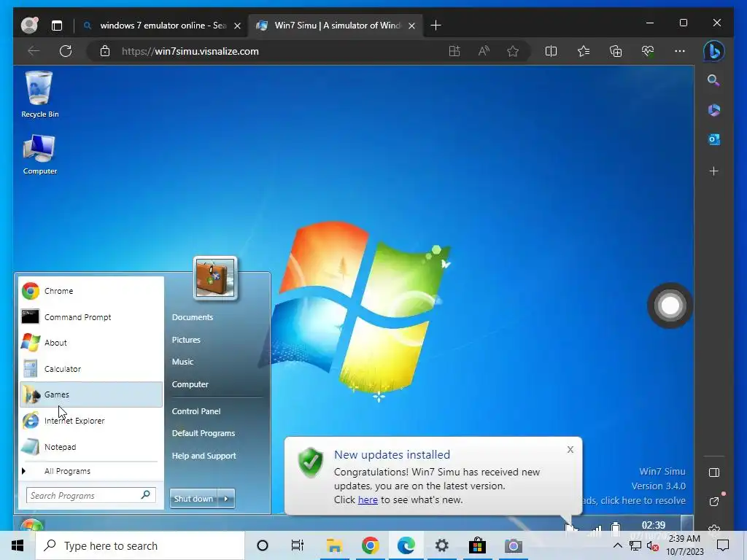Click the Search Programs field
Screen dimensions: 747x560
[90, 496]
